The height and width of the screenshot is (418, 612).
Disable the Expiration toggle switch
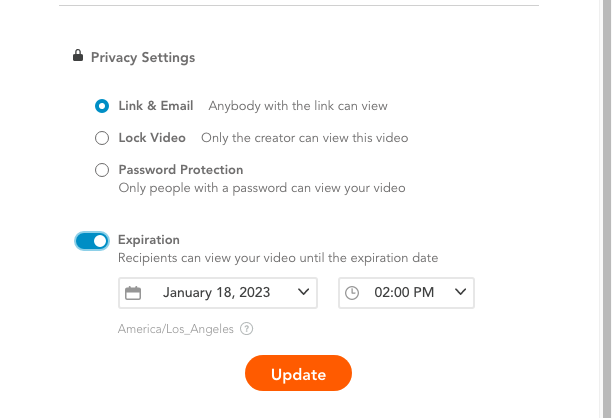[92, 241]
